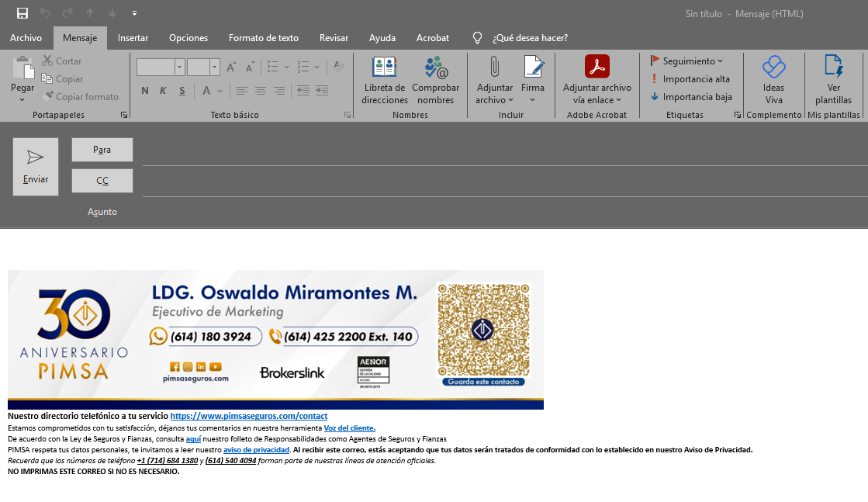
Task: Click Copiar in Portapapeles group
Action: click(x=63, y=78)
